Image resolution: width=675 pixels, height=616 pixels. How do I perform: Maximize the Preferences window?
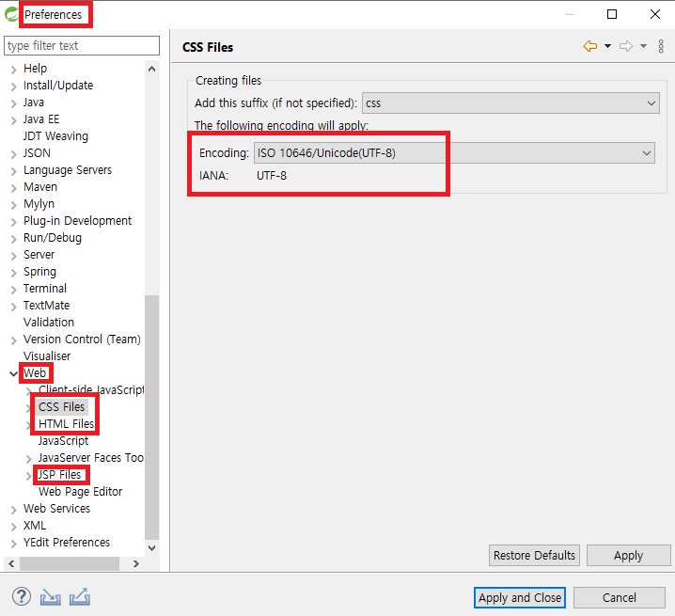[612, 14]
